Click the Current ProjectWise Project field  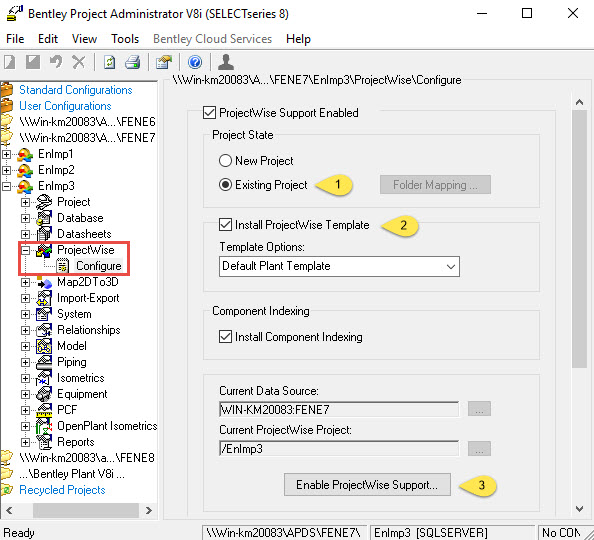click(339, 449)
